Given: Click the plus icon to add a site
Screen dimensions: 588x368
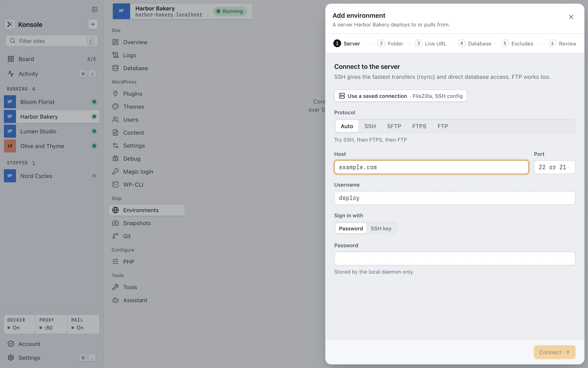Looking at the screenshot, I should 93,24.
